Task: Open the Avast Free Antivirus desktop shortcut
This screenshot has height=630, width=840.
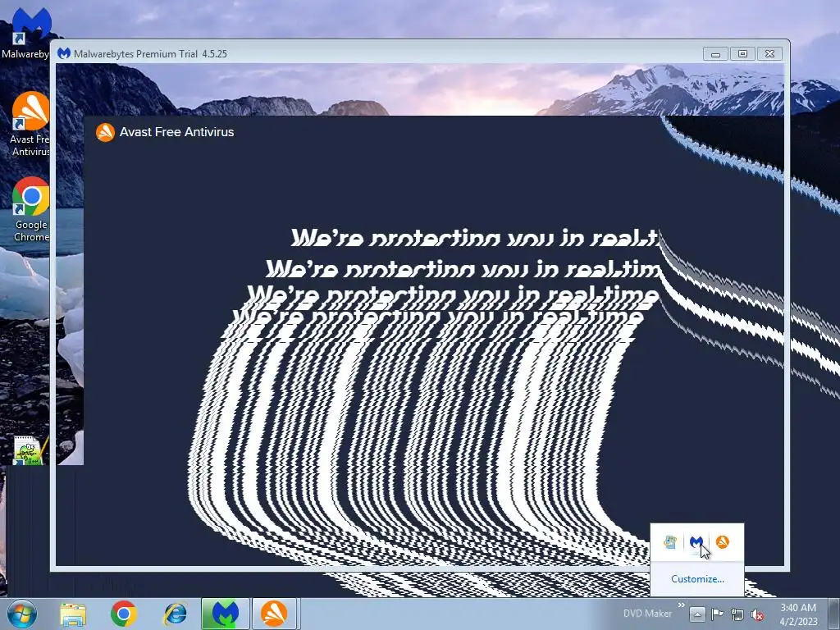Action: point(30,125)
